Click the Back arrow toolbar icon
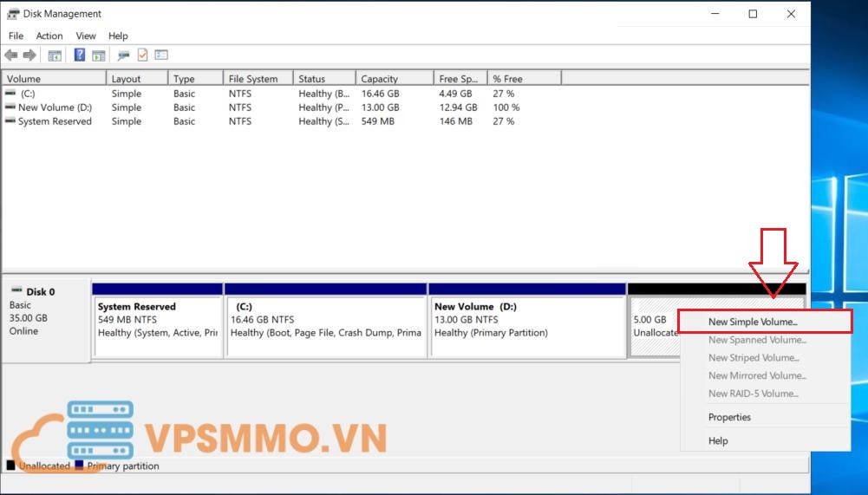The width and height of the screenshot is (868, 495). pos(11,55)
